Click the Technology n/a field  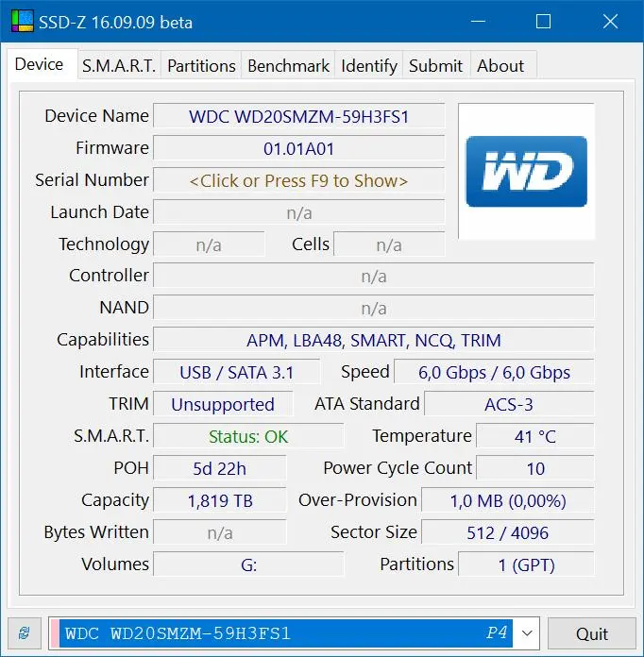pyautogui.click(x=209, y=244)
